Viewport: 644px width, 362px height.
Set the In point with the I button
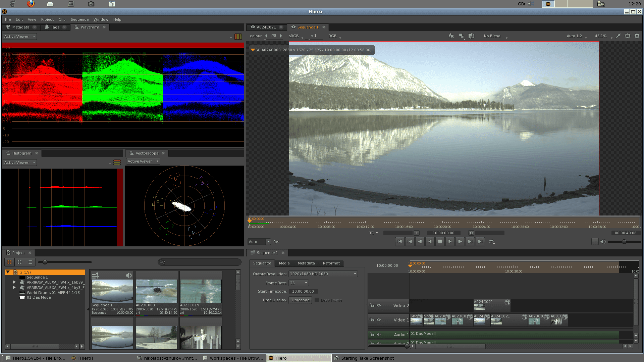[417, 233]
